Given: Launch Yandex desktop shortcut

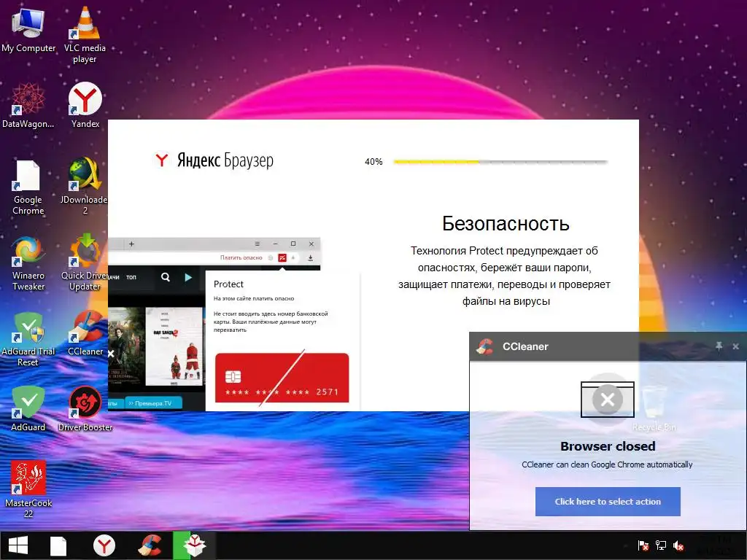Looking at the screenshot, I should pos(85,106).
